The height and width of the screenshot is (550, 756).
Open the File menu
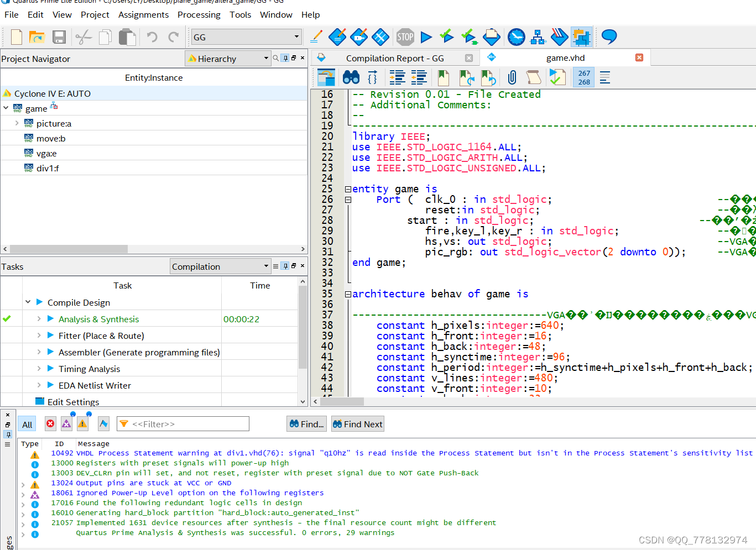[x=12, y=15]
